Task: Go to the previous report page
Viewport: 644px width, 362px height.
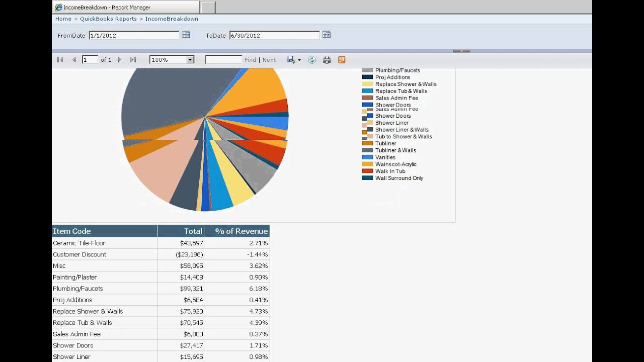Action: [x=74, y=60]
